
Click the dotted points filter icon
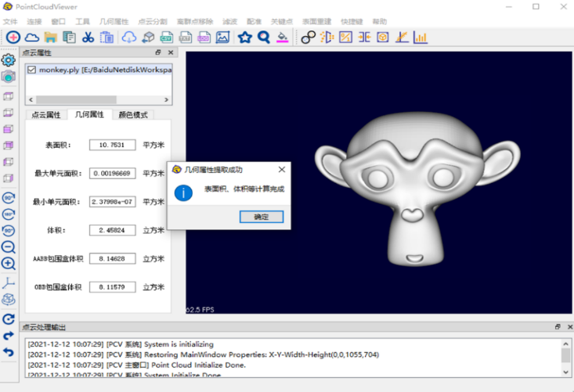(x=327, y=38)
